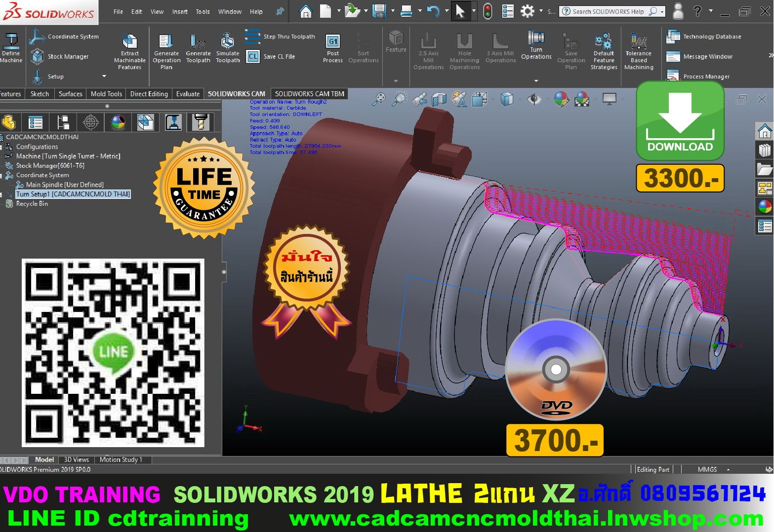Viewport: 774px width, 532px height.
Task: Select the Save CL File icon
Action: (x=253, y=56)
